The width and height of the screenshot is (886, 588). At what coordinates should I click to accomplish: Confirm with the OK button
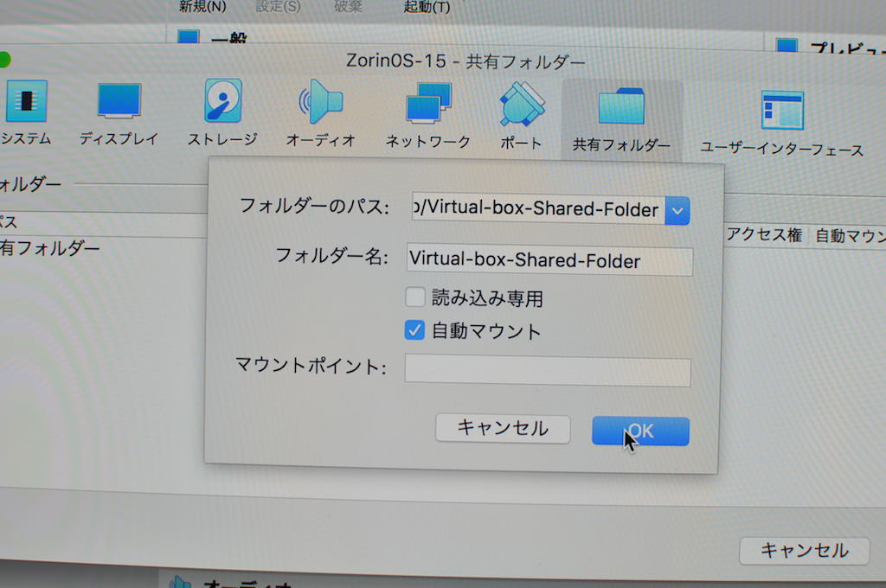641,431
